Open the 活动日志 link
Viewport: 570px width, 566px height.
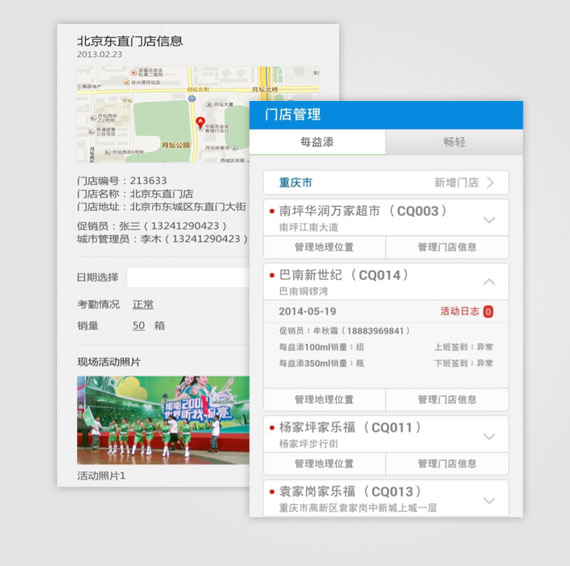tap(460, 311)
